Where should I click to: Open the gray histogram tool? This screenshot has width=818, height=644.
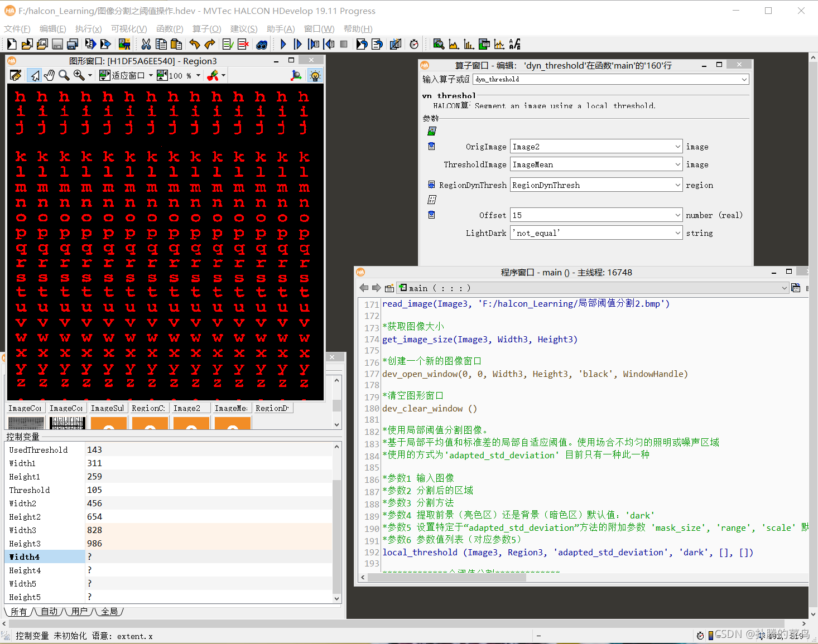454,44
